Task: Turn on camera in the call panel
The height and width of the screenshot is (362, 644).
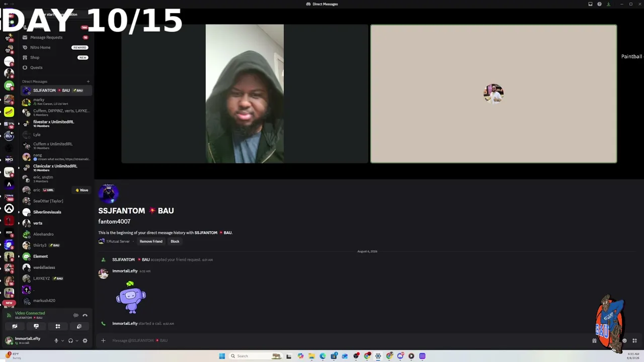Action: 15,326
